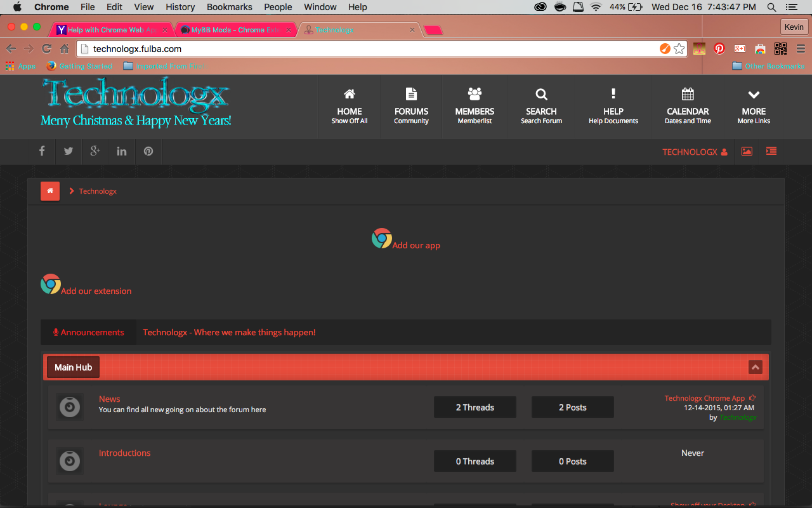Click the browser reload button
The width and height of the screenshot is (812, 508).
tap(46, 49)
